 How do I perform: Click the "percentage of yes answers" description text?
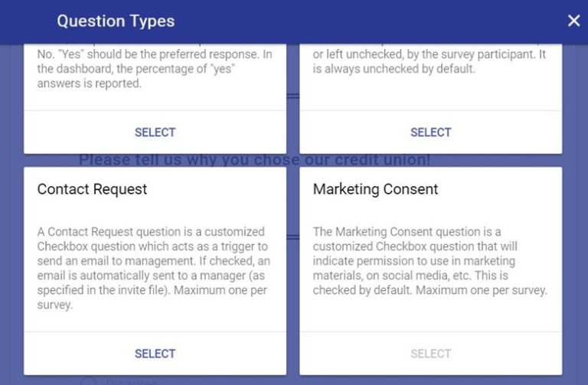(155, 69)
